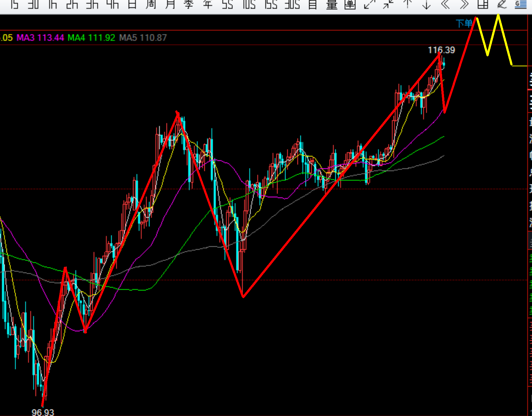Switch to the monthly (月) chart

[170, 5]
